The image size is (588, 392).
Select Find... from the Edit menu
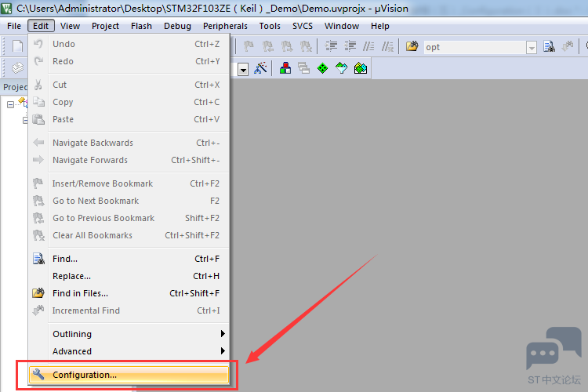tap(64, 259)
